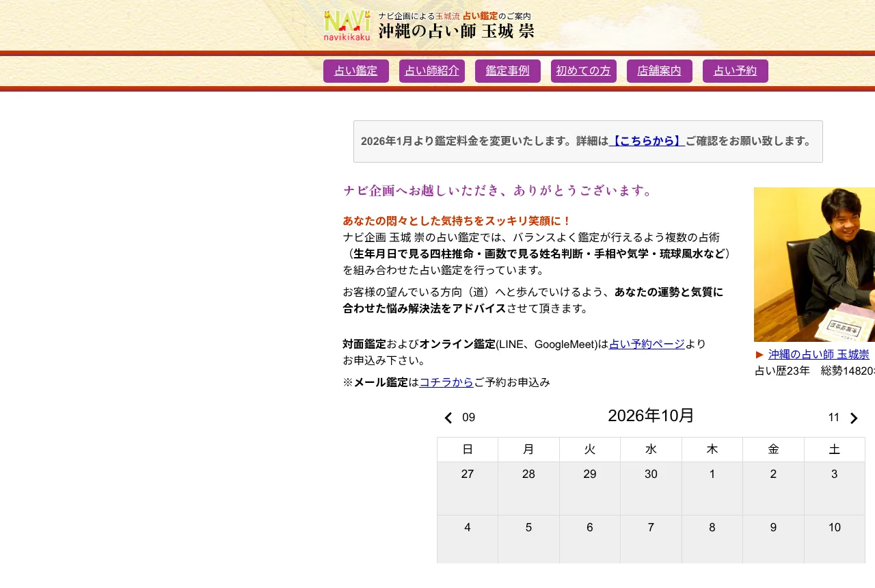This screenshot has height=588, width=875.
Task: Select calendar date 6
Action: (590, 539)
